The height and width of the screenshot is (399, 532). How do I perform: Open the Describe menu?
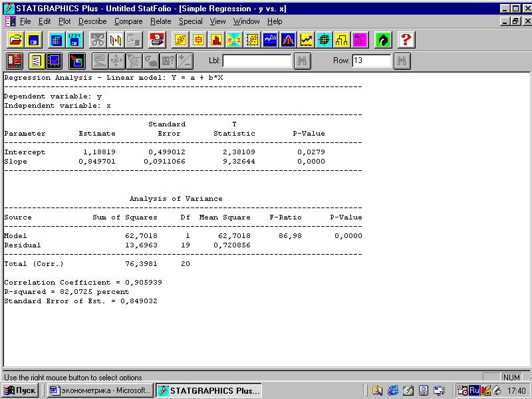tap(92, 21)
